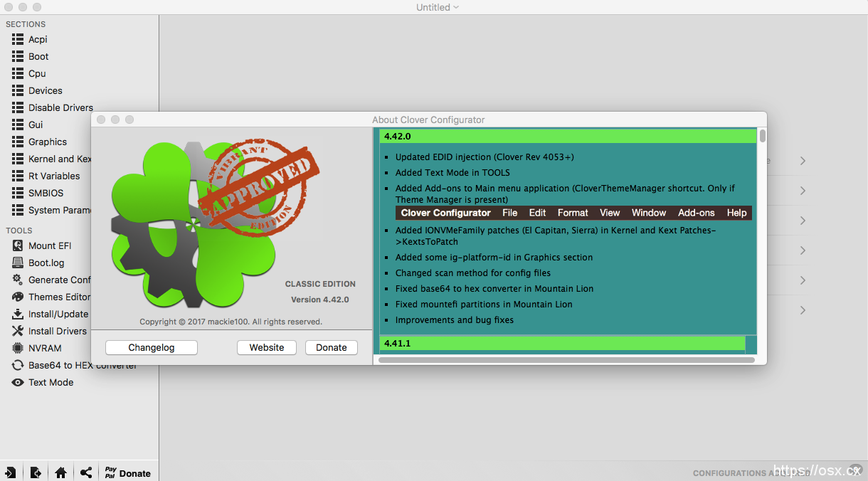Screen dimensions: 868x481
Task: Open the Acpi section
Action: coord(38,39)
